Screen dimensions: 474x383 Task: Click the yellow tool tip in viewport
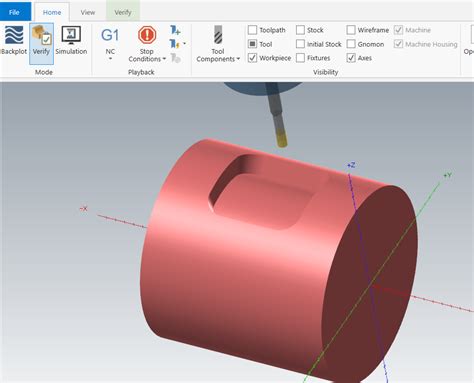[282, 139]
